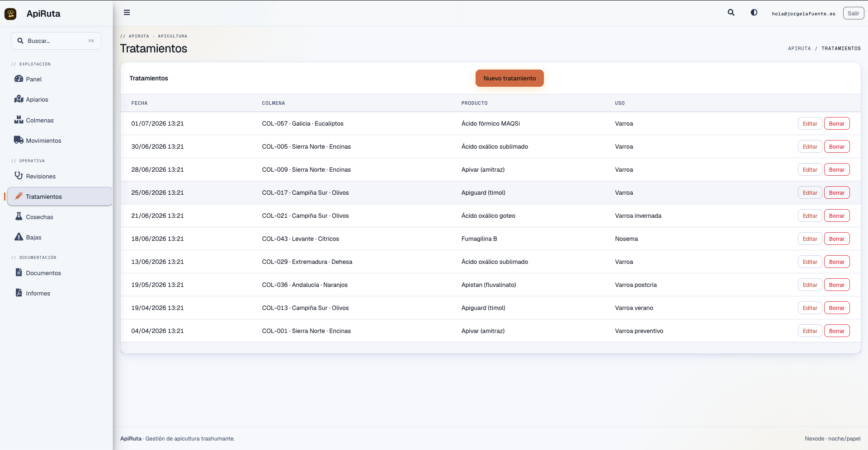
Task: Follow the APIRUTA breadcrumb link
Action: (x=799, y=48)
